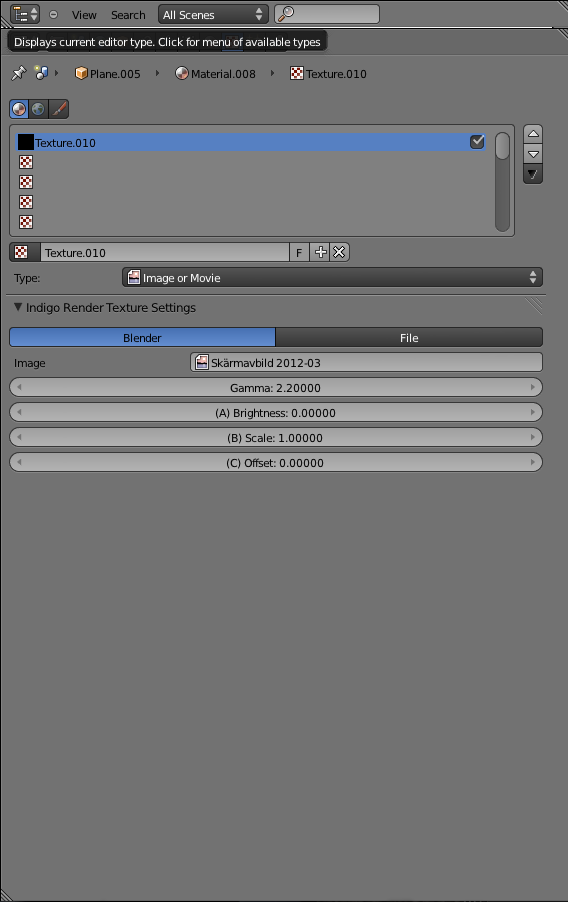The image size is (568, 902).
Task: Collapse Indigo Render Texture Settings panel
Action: (105, 307)
